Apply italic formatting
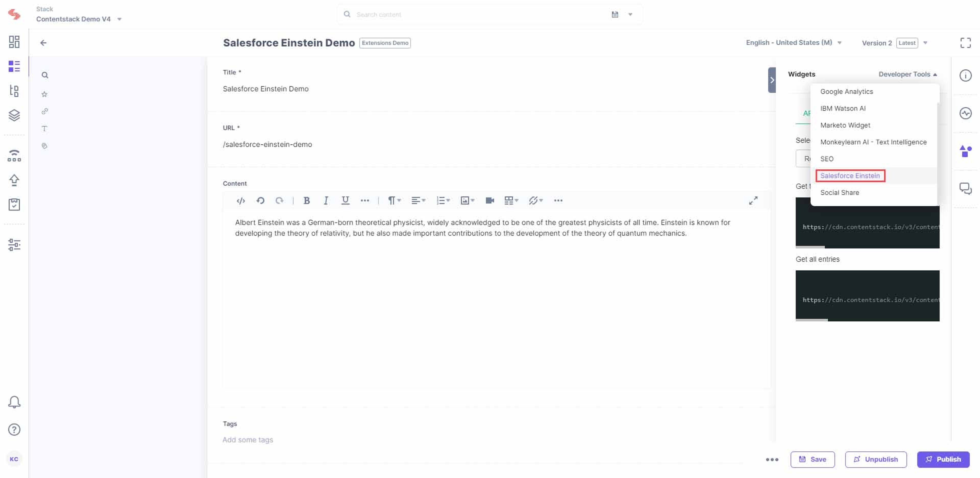 pyautogui.click(x=326, y=200)
